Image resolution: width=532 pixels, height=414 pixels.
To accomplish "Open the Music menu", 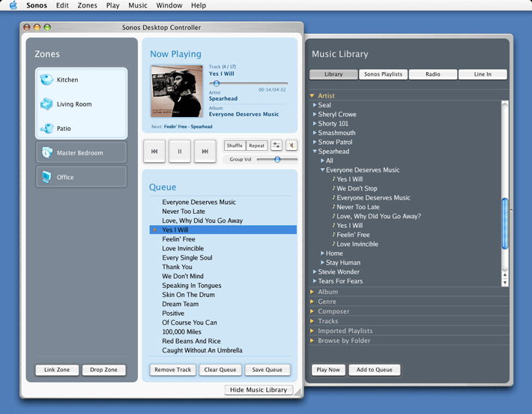I will pyautogui.click(x=138, y=5).
